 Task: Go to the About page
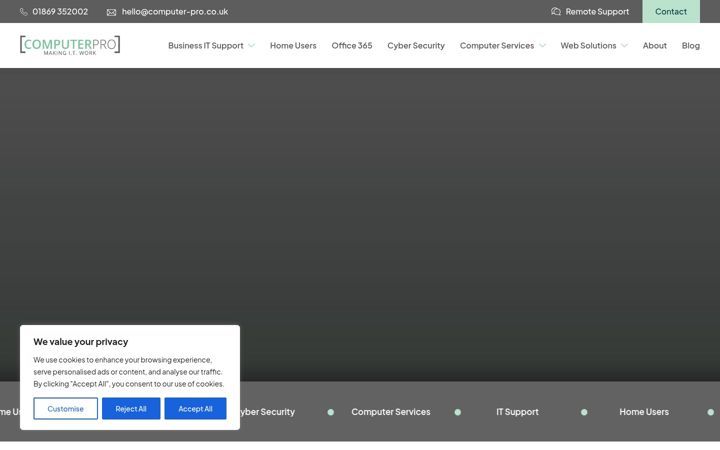(x=654, y=45)
